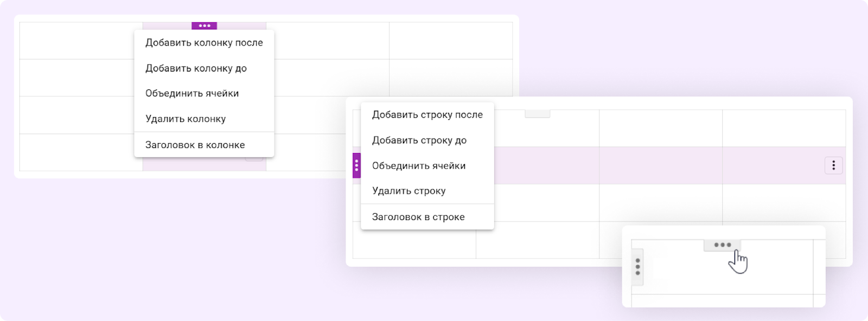Viewport: 868px width, 321px height.
Task: Toggle "Заголовок в строке" option
Action: pyautogui.click(x=418, y=217)
